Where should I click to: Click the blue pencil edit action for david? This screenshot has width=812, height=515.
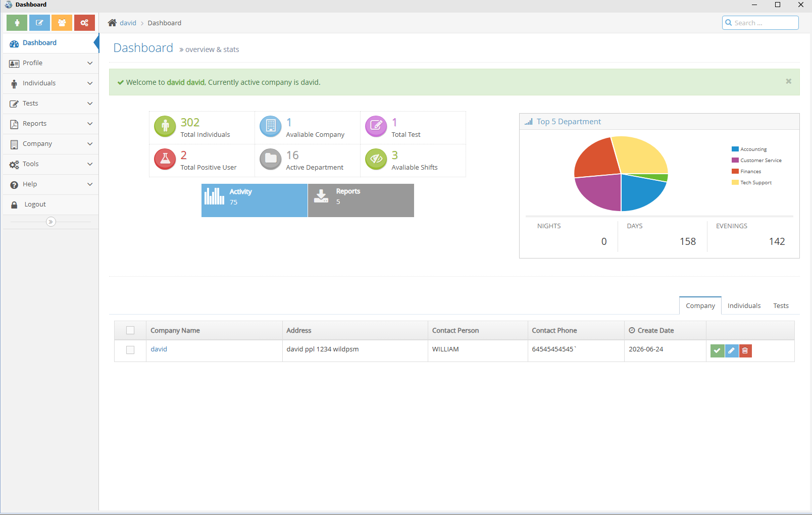click(x=732, y=351)
